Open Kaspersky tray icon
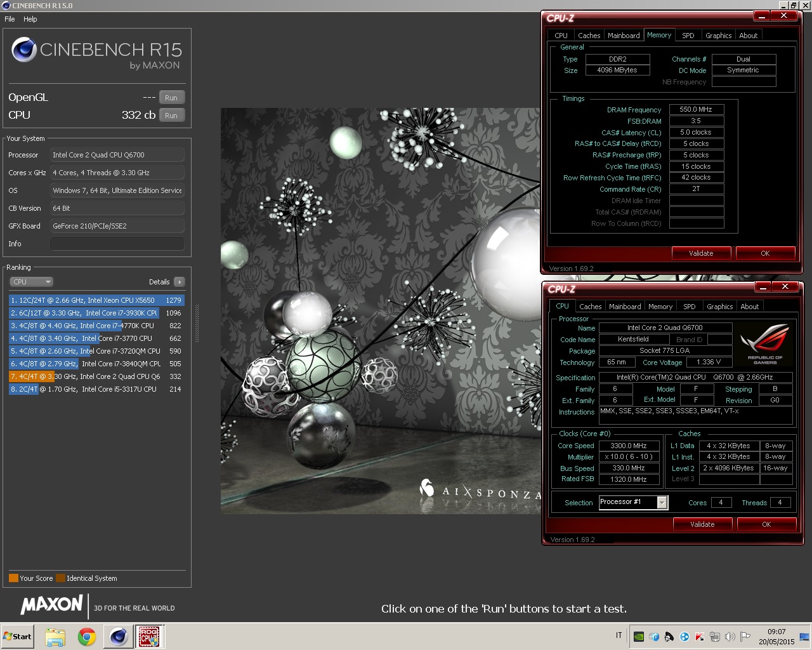Screen dimensions: 812x650 click(x=700, y=637)
